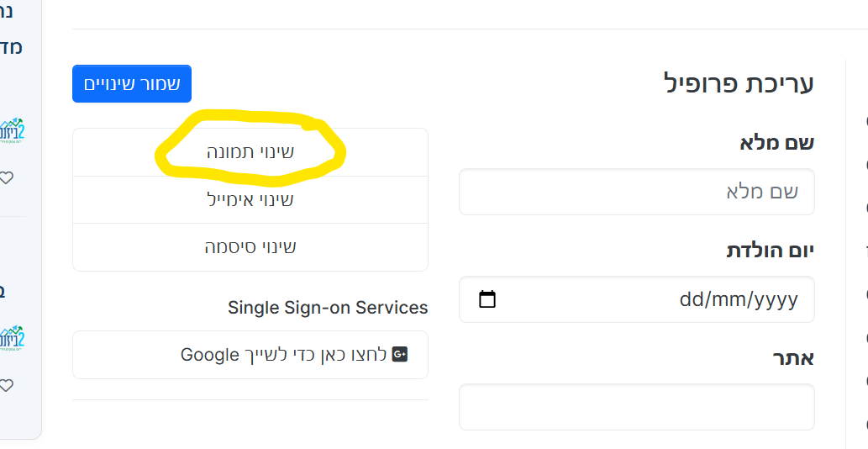Click the Google Plus icon
This screenshot has width=868, height=449.
point(400,354)
